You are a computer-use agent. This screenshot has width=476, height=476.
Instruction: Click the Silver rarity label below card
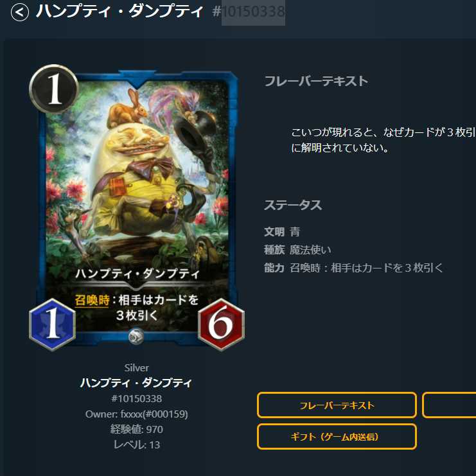pos(137,368)
